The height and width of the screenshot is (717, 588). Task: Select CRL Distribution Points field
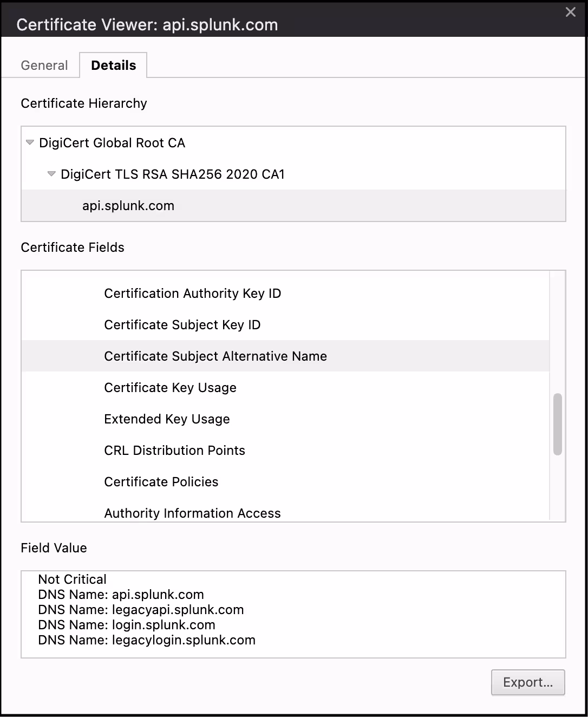click(x=174, y=451)
